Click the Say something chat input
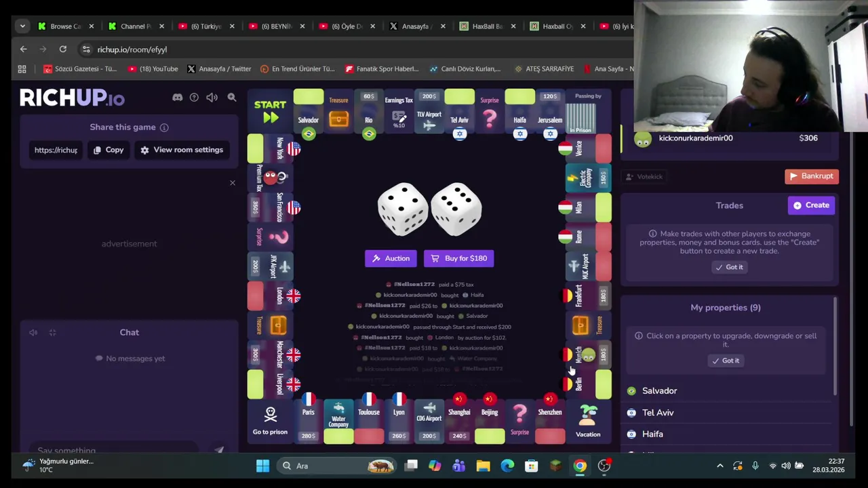 pyautogui.click(x=115, y=450)
